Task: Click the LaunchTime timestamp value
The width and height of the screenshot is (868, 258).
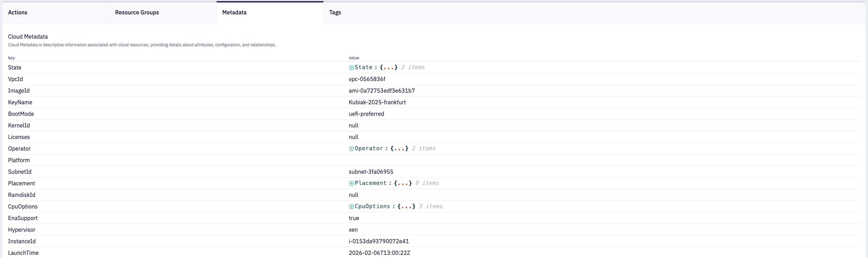Action: 379,253
